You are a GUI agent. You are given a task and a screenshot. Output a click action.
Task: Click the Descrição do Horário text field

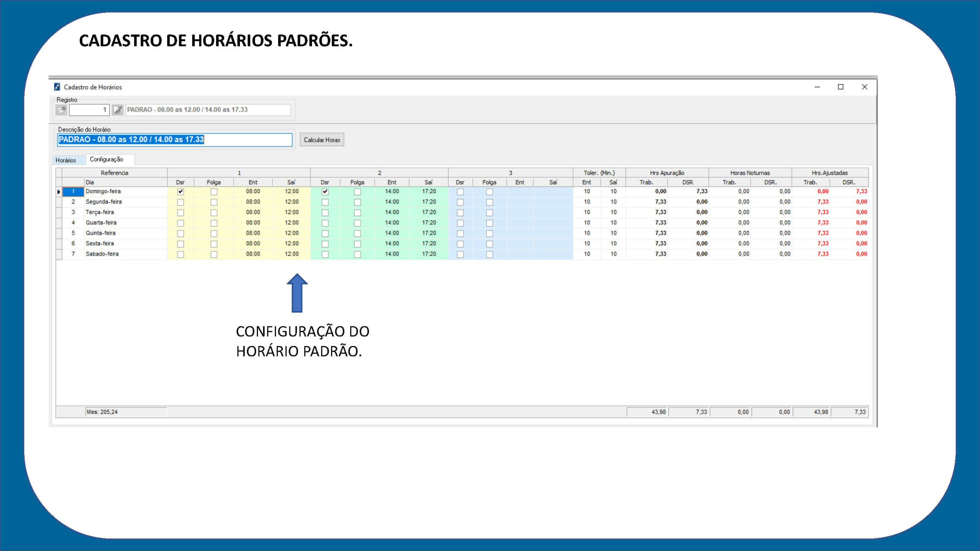tap(175, 140)
